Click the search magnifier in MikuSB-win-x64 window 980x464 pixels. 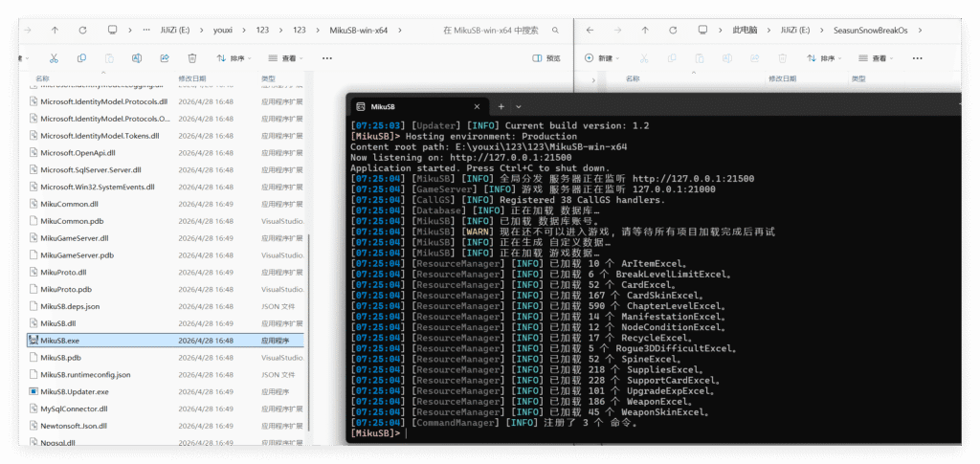click(x=555, y=30)
